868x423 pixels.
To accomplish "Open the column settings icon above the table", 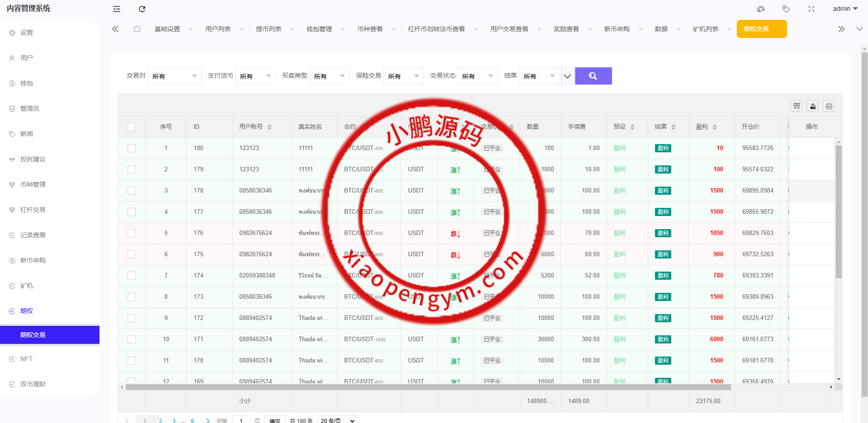I will tap(796, 105).
